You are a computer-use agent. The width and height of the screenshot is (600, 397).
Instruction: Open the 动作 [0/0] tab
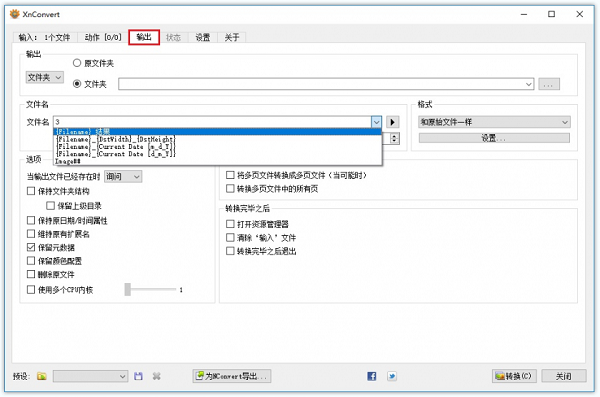(x=103, y=37)
